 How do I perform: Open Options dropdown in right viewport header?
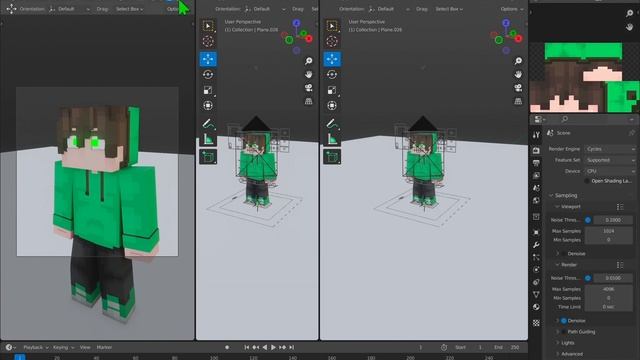tap(511, 9)
